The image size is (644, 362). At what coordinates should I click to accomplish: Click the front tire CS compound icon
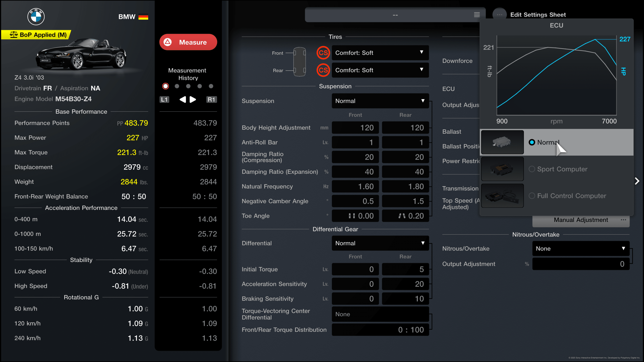coord(323,53)
